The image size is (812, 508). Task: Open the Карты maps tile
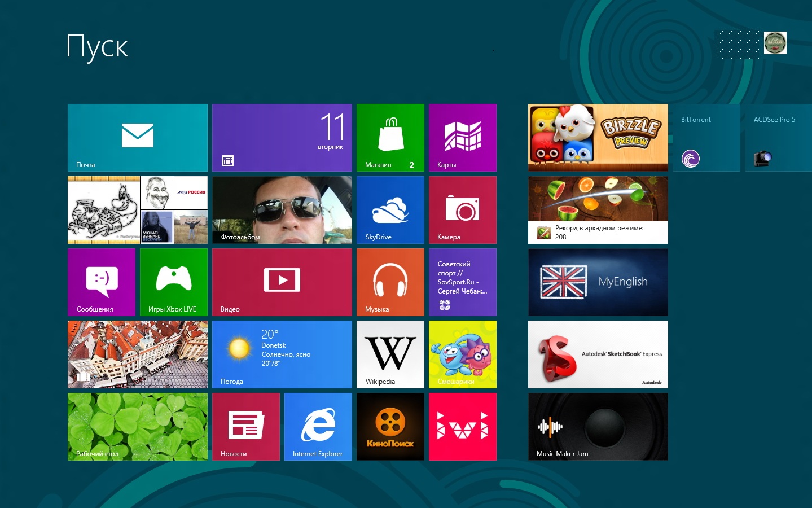pyautogui.click(x=462, y=137)
